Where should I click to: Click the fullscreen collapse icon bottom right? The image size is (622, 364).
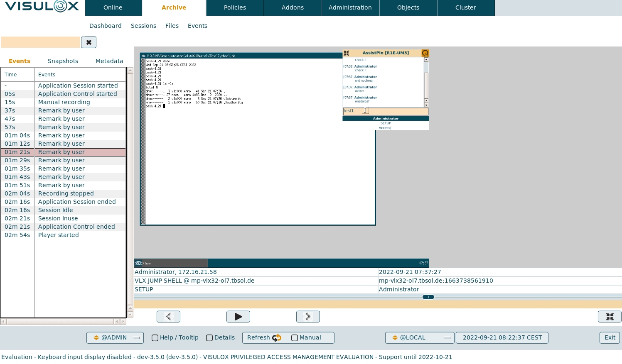coord(610,317)
